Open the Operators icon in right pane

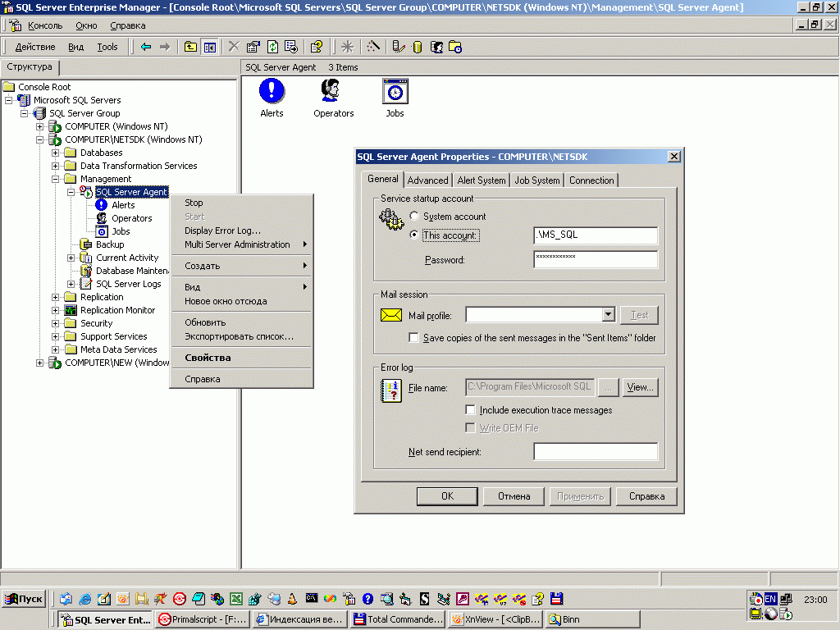[x=334, y=98]
